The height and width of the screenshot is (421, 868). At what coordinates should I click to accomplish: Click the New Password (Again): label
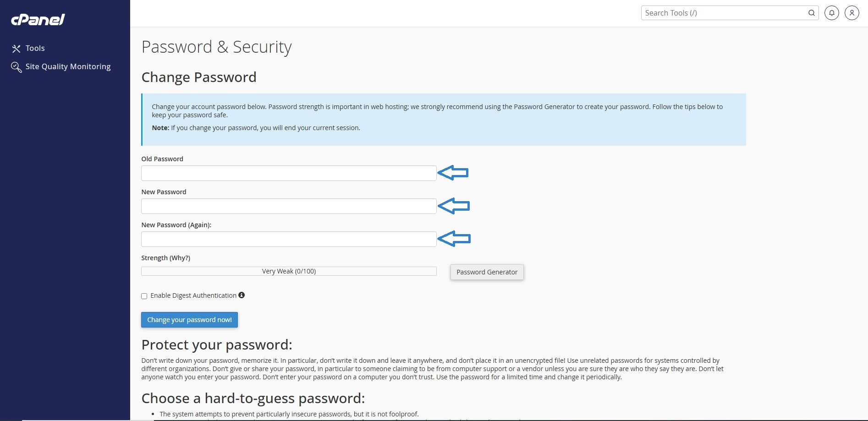[176, 225]
